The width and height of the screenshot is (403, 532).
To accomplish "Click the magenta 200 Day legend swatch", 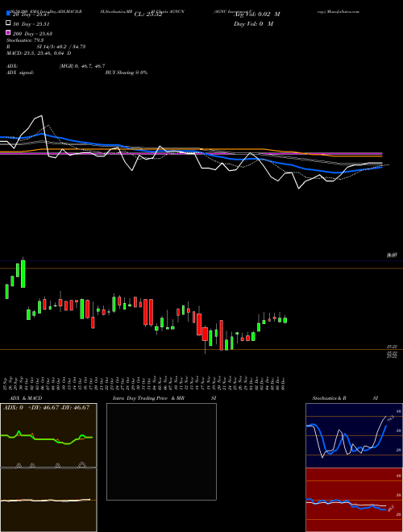I will tap(8, 32).
